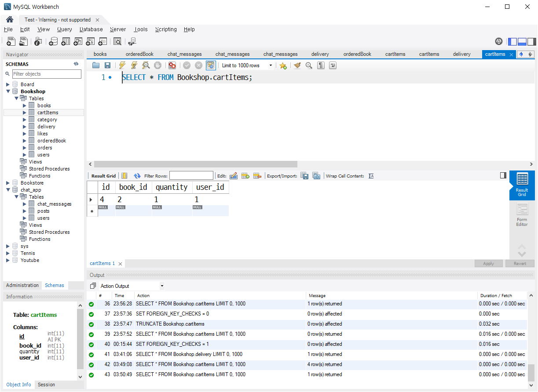Screen dimensions: 538x392
Task: Open the Server menu
Action: coord(118,29)
